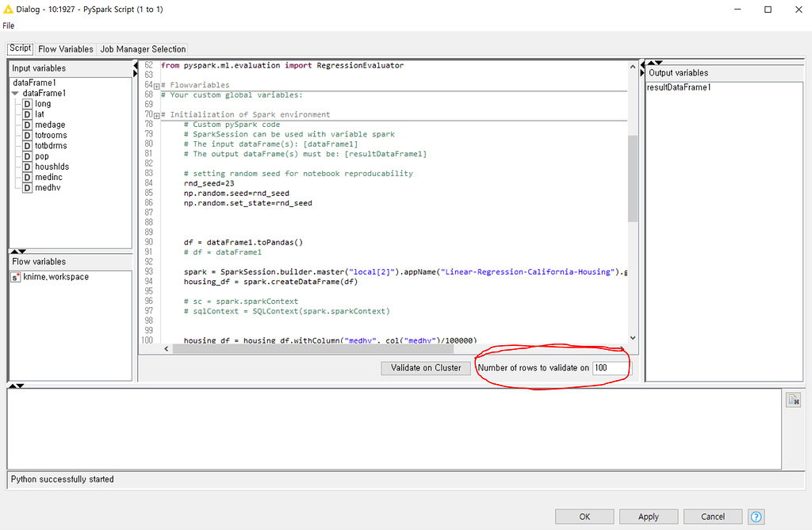Switch to the Flow Variables tab
This screenshot has width=812, height=530.
[x=65, y=48]
